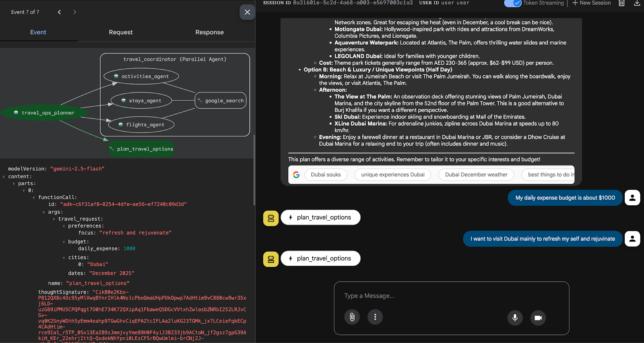The image size is (644, 343).
Task: Go to previous event arrow
Action: (x=59, y=12)
